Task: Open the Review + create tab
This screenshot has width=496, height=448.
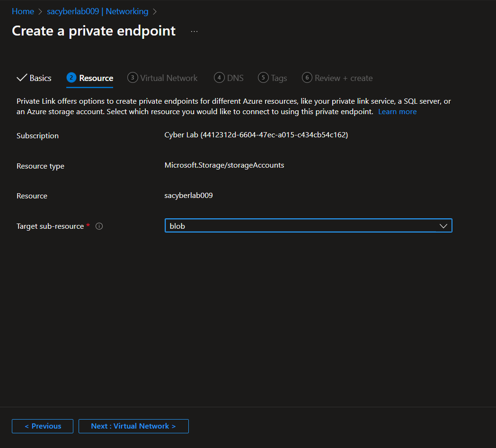Action: click(337, 78)
